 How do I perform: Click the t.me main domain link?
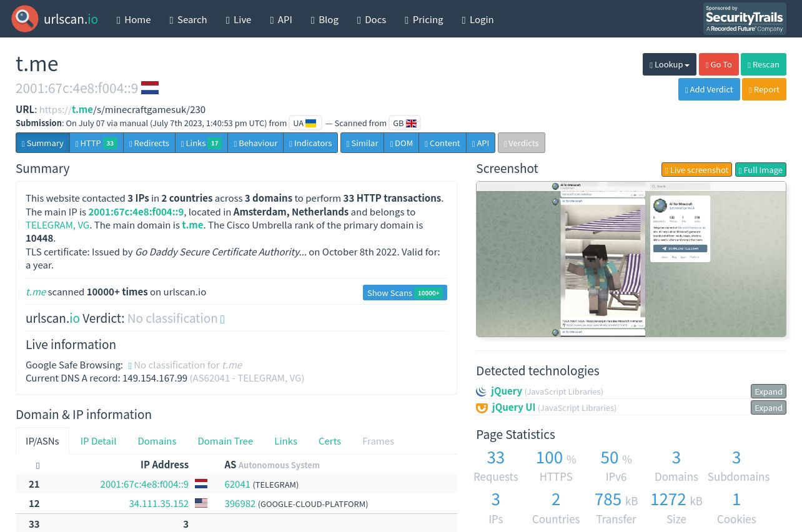pyautogui.click(x=192, y=225)
